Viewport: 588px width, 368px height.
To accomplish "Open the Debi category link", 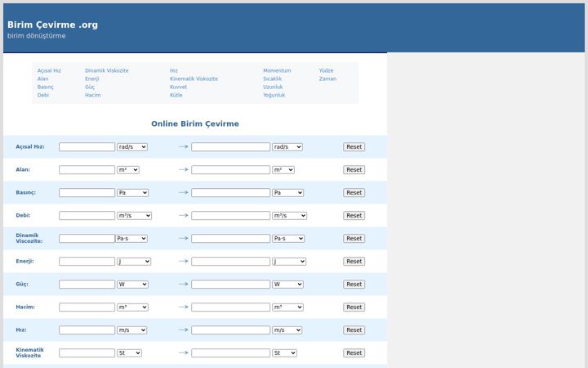I will [x=43, y=96].
